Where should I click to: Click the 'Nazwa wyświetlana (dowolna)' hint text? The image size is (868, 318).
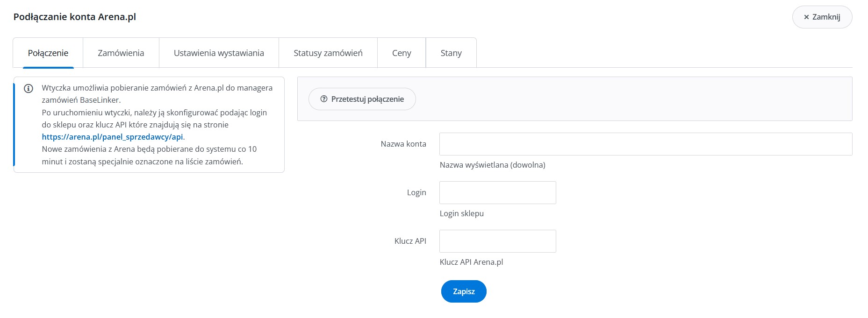click(493, 165)
